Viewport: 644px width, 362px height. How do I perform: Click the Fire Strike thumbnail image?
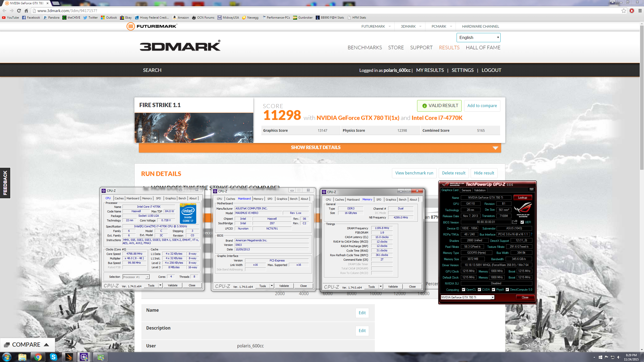pyautogui.click(x=194, y=128)
